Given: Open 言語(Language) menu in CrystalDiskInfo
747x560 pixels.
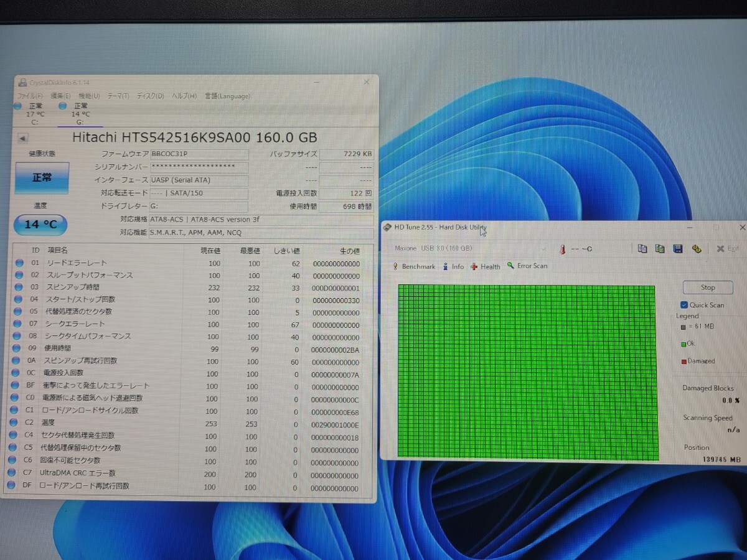Looking at the screenshot, I should click(227, 96).
